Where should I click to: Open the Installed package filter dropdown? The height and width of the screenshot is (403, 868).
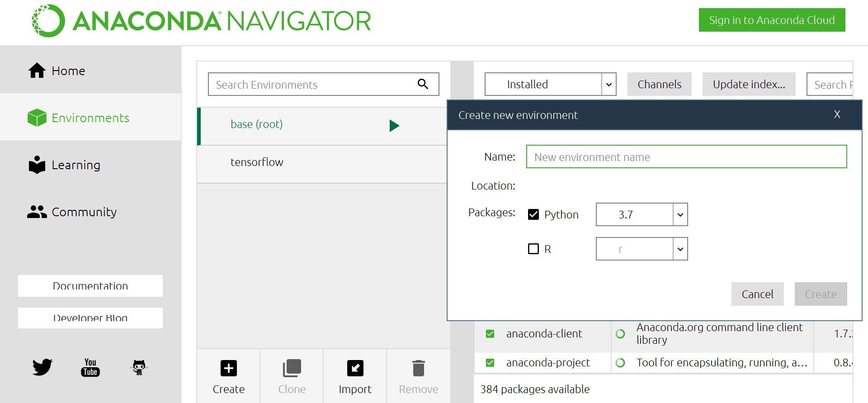pyautogui.click(x=551, y=84)
